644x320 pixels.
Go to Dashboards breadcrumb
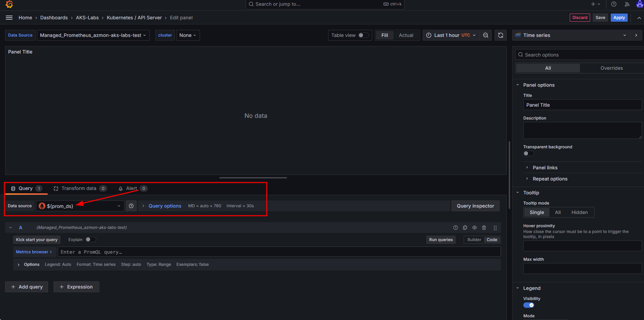(54, 18)
